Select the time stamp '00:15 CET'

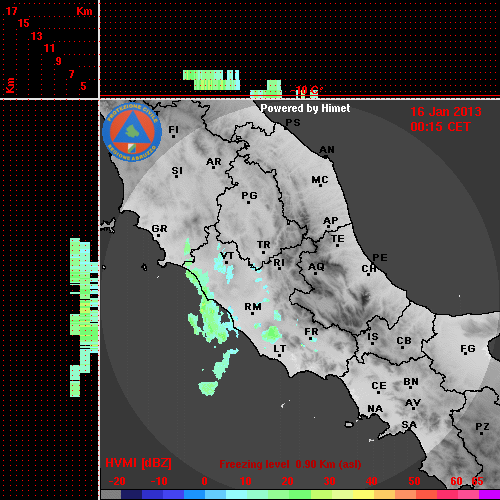tap(440, 127)
